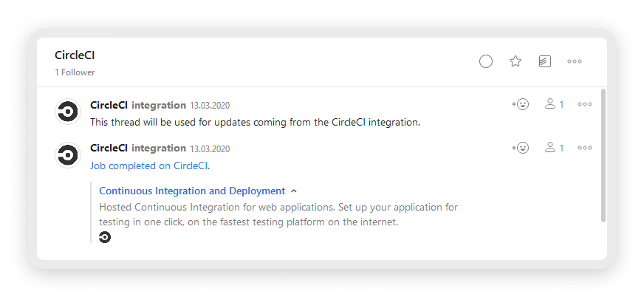Add a reaction to the 'Job completed' message

(520, 148)
